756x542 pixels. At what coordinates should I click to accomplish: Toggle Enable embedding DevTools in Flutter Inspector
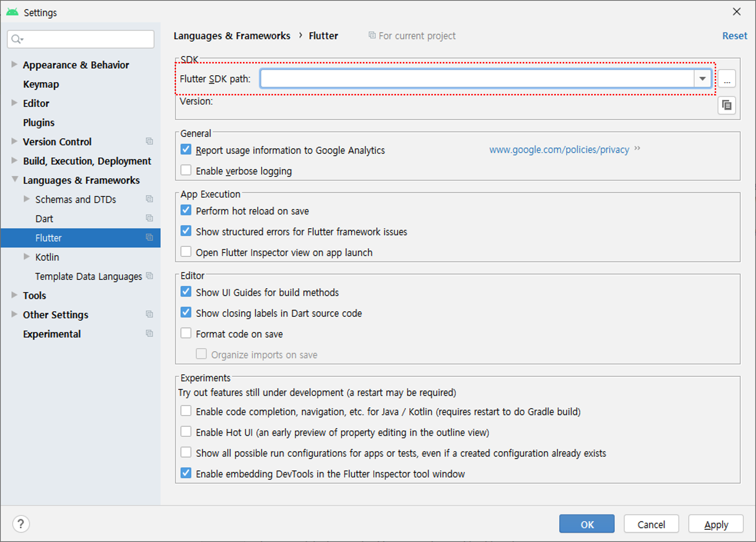(x=186, y=473)
